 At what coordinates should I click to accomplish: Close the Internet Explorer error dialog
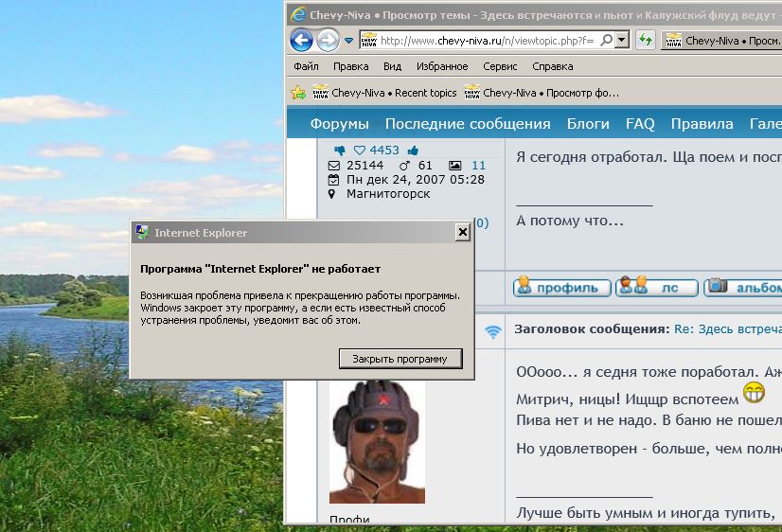pos(462,232)
